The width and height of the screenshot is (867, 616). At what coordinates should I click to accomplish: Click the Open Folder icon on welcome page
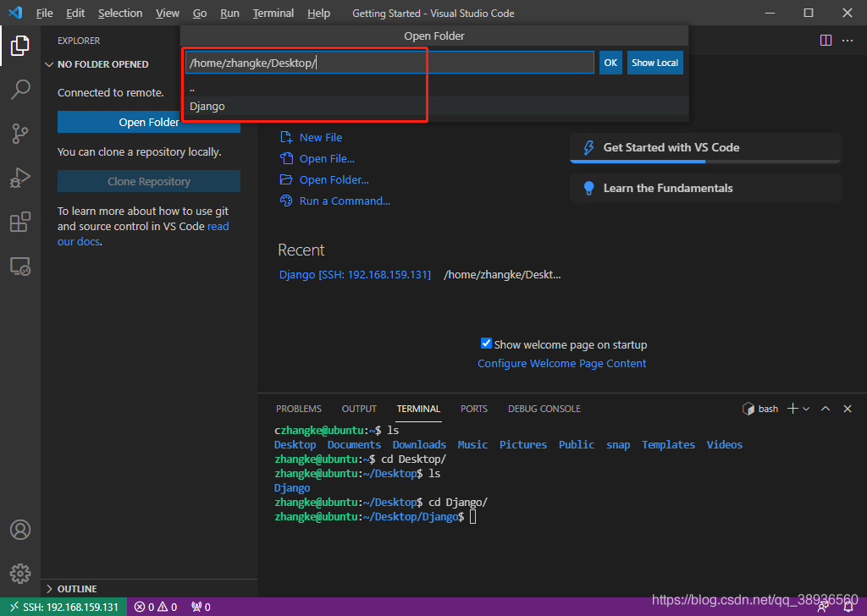[286, 179]
